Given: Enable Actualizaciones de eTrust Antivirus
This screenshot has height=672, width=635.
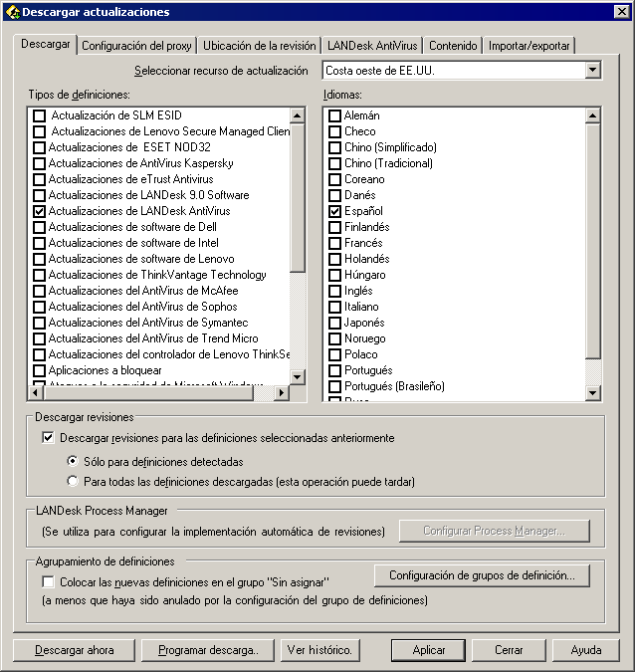Looking at the screenshot, I should pos(39,179).
